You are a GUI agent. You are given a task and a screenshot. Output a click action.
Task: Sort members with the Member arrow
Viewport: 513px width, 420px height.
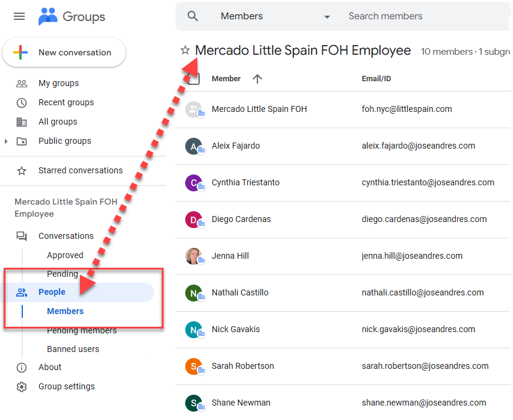[257, 79]
